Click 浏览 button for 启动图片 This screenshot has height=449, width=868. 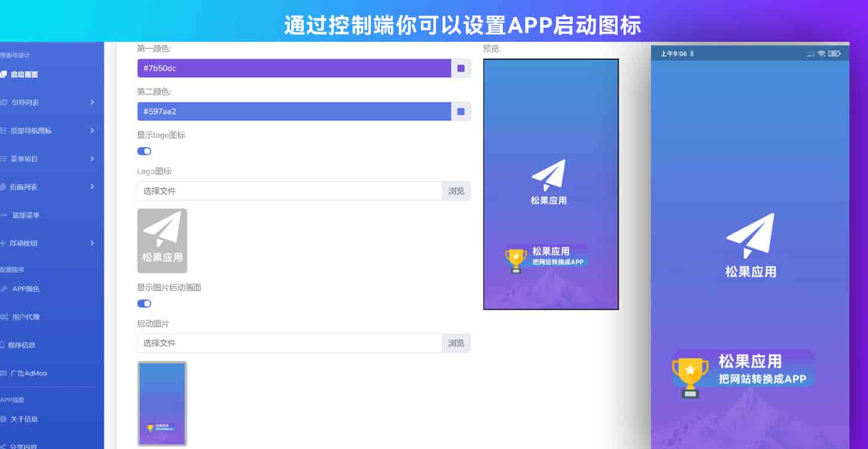(x=456, y=344)
